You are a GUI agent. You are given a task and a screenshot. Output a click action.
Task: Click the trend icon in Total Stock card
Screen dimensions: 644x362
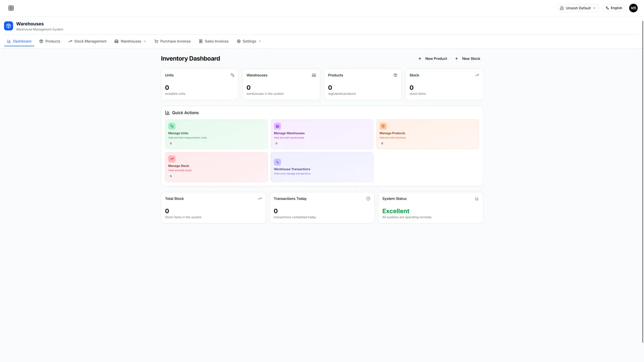tap(260, 199)
